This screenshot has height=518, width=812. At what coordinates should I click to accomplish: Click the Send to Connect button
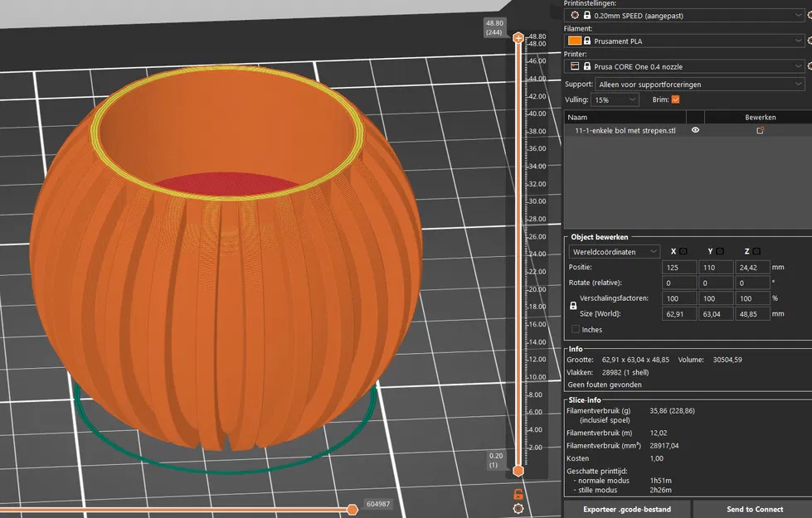[754, 509]
